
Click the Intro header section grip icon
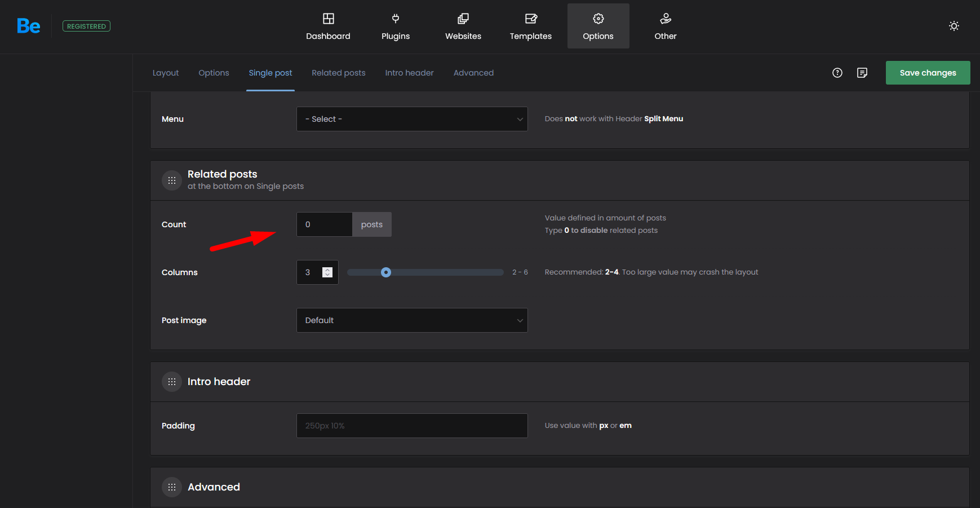point(172,382)
